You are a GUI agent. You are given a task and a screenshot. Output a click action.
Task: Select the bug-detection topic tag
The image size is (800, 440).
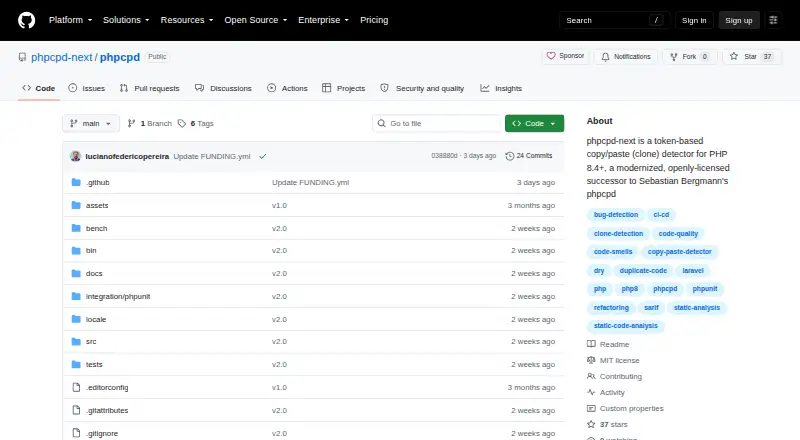click(x=616, y=215)
